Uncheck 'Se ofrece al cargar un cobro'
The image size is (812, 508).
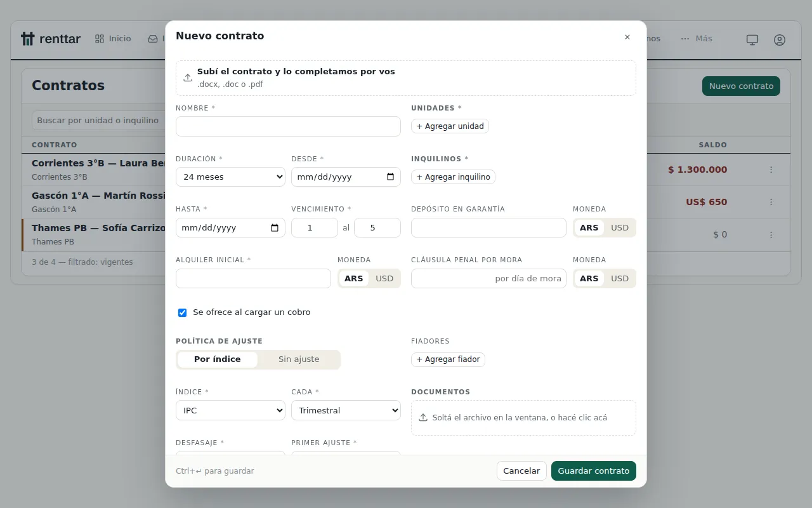183,312
